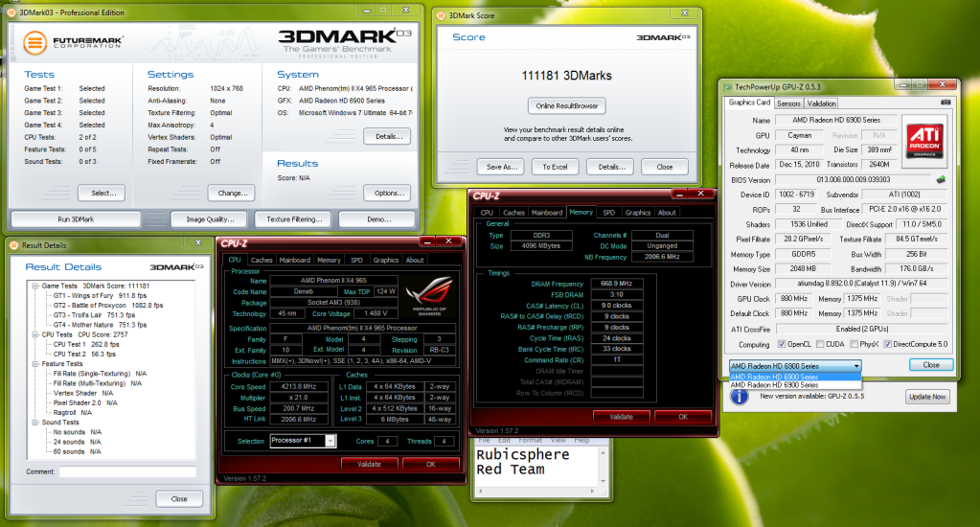Click the BIOS Version 013.008.000.009.039303 field
The image size is (980, 527).
pyautogui.click(x=854, y=179)
